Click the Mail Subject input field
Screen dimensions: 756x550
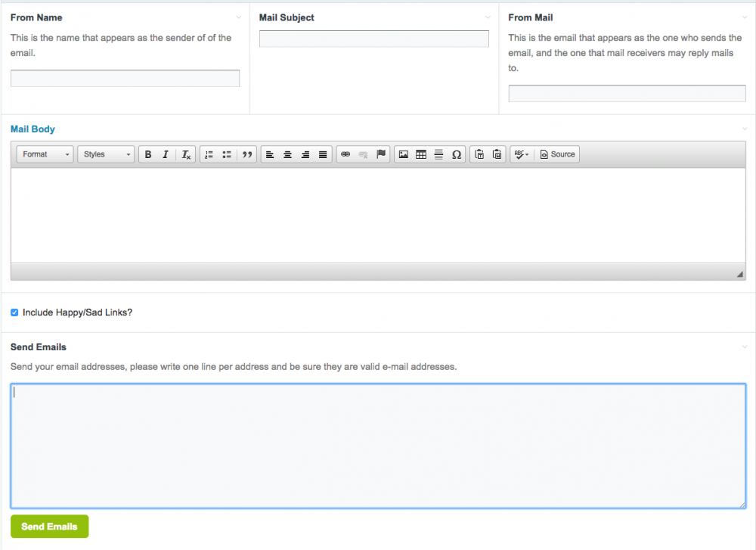click(373, 39)
